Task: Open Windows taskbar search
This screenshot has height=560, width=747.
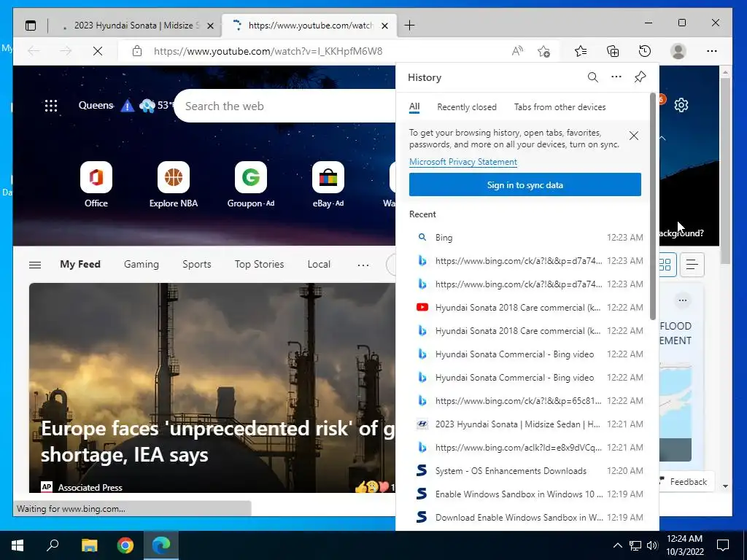Action: click(53, 545)
